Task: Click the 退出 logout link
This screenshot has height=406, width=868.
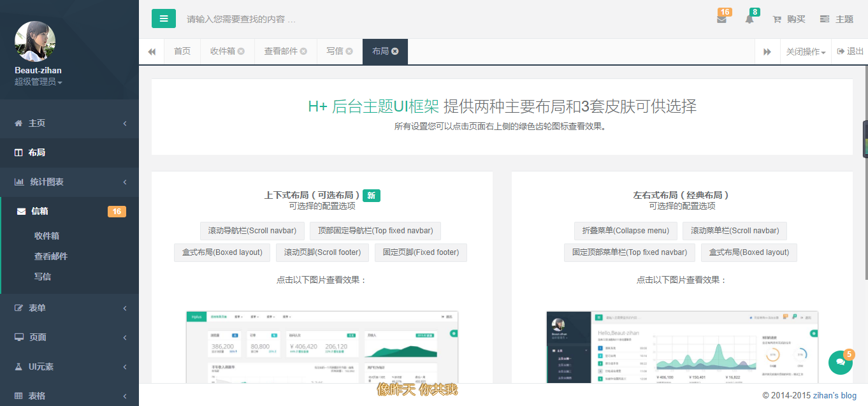Action: (x=850, y=52)
